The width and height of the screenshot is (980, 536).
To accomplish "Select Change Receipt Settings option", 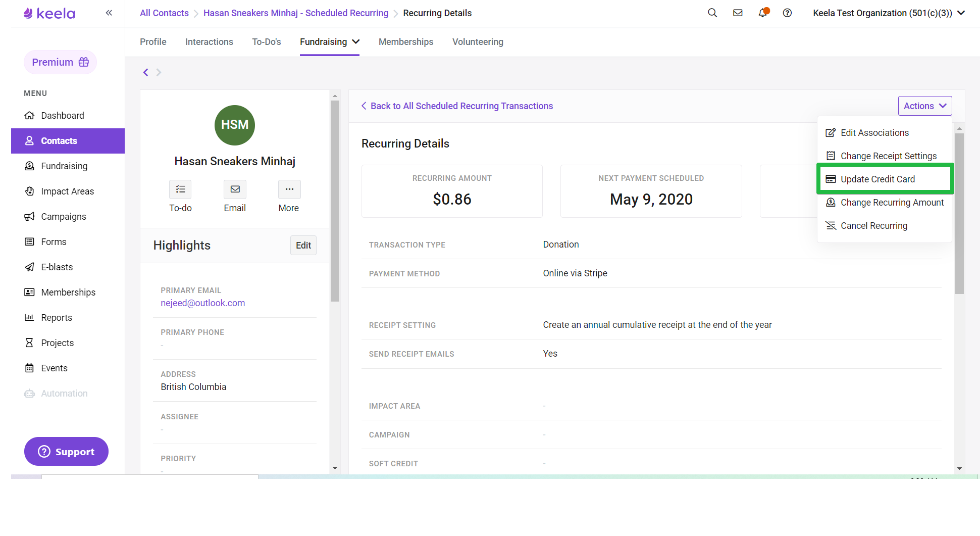I will point(885,156).
